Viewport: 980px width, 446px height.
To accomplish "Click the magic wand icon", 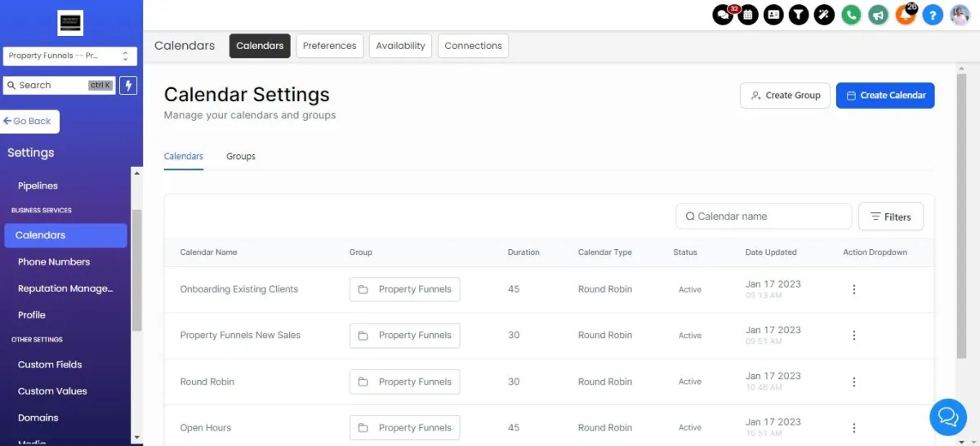I will (826, 15).
